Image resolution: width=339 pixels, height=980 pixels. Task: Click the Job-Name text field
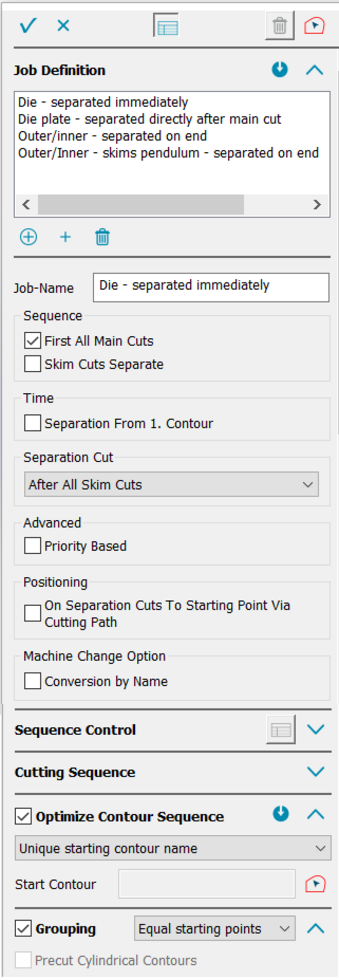(x=211, y=287)
